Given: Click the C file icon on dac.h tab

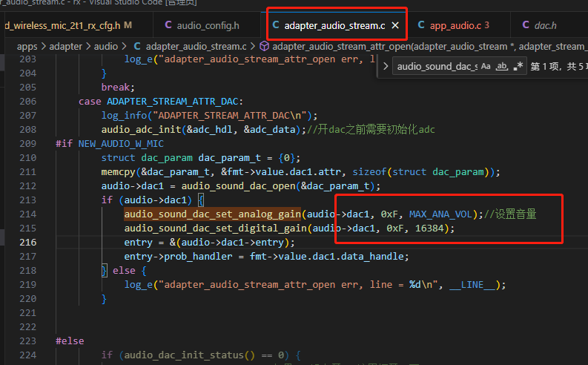Looking at the screenshot, I should [526, 25].
